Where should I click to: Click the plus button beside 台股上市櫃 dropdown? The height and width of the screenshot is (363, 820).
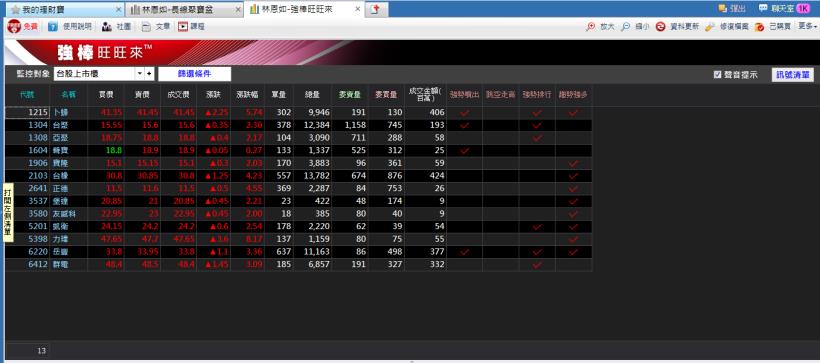click(149, 74)
